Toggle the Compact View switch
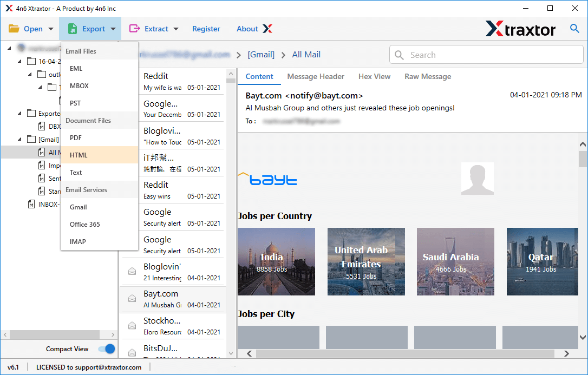This screenshot has height=375, width=588. coord(107,349)
